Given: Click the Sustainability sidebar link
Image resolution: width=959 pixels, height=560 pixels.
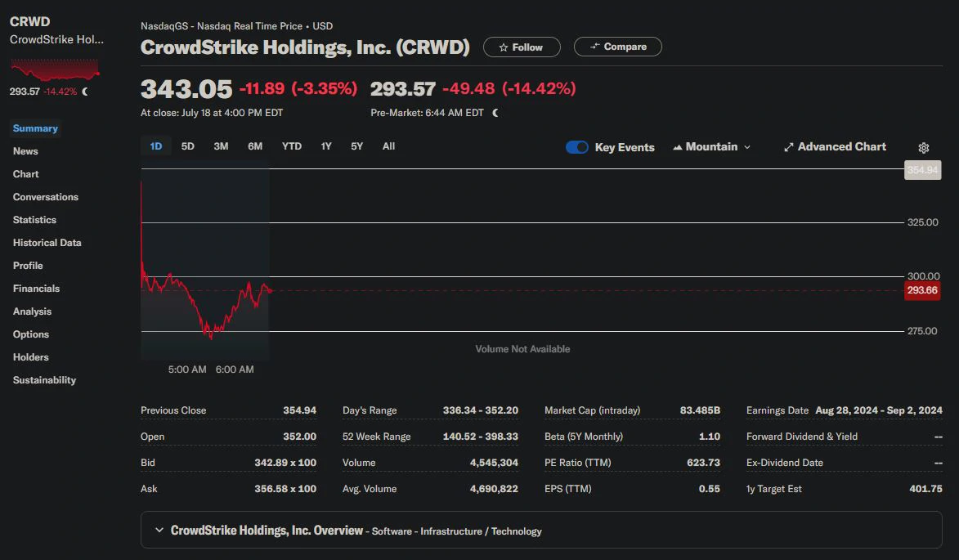Looking at the screenshot, I should [x=44, y=380].
